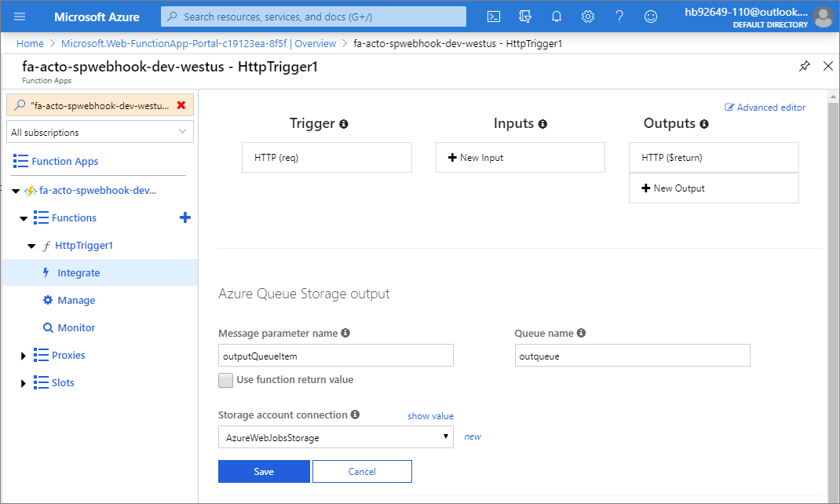Click the plus to add a new function
Screen dimensions: 840x504
184,217
